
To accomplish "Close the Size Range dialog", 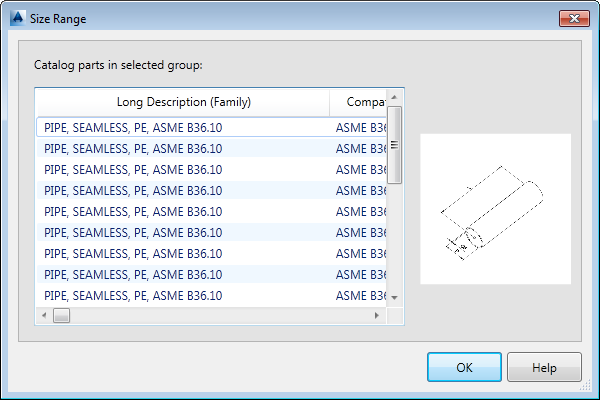I will [573, 16].
